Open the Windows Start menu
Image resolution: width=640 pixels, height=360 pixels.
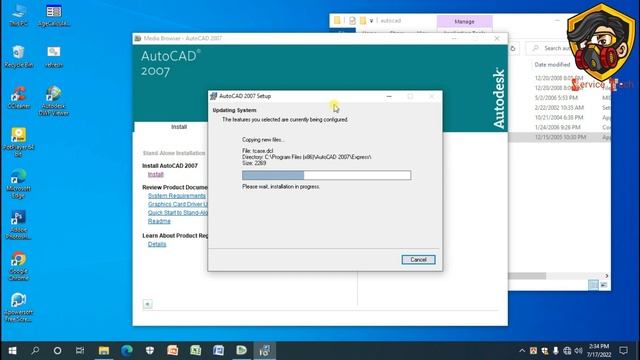tap(12, 351)
